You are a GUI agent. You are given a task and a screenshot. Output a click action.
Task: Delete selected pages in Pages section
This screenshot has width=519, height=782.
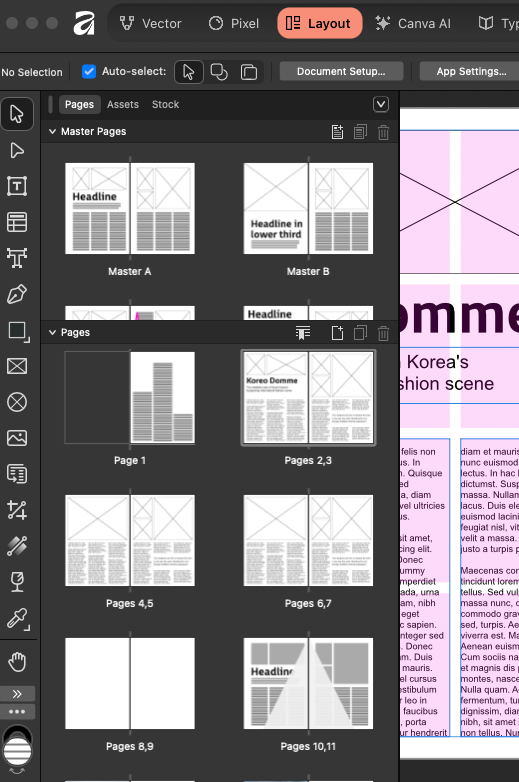click(383, 333)
